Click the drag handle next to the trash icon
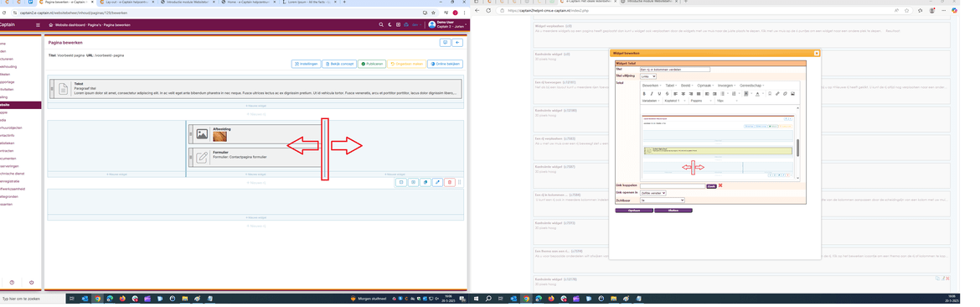Viewport: 980px width, 307px height. (x=460, y=182)
